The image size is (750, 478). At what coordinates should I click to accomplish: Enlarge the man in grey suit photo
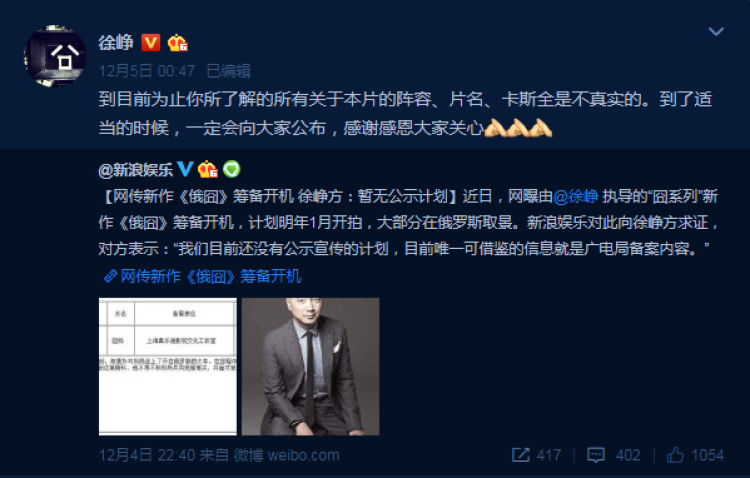[310, 367]
